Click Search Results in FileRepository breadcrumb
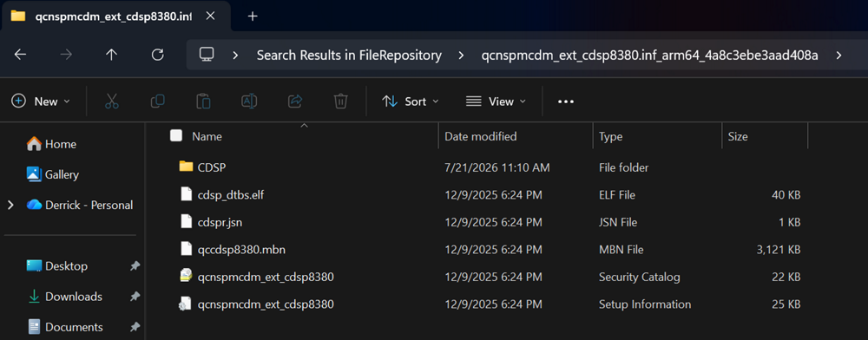This screenshot has height=340, width=868. tap(349, 56)
